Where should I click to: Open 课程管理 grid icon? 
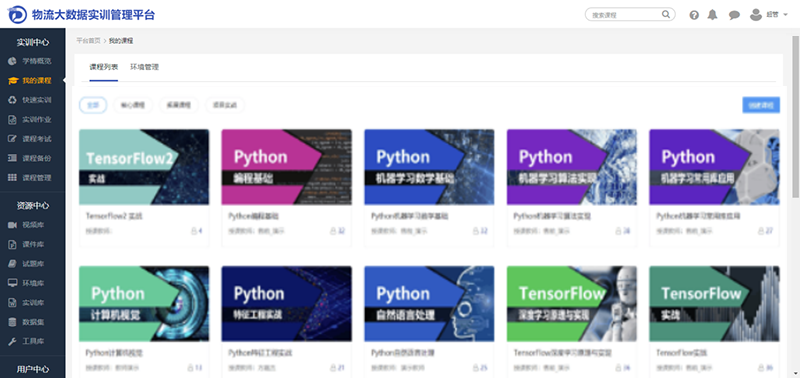(13, 178)
